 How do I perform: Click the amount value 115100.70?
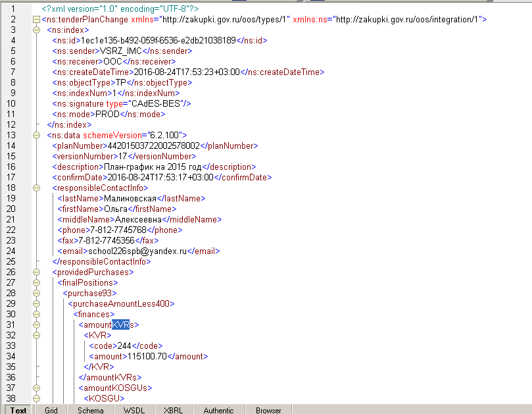(147, 356)
